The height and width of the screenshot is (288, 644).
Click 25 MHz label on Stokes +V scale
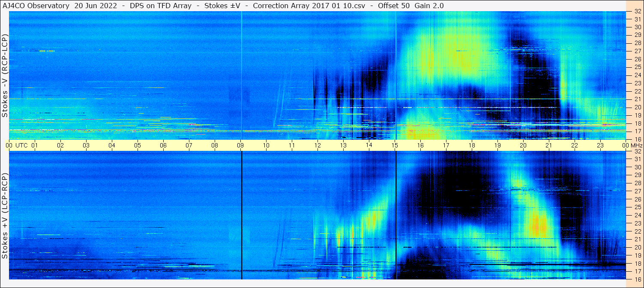pos(637,207)
